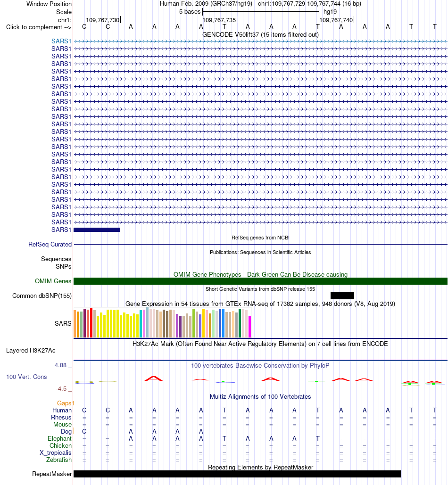Click the chr1: ruler label

[x=65, y=20]
